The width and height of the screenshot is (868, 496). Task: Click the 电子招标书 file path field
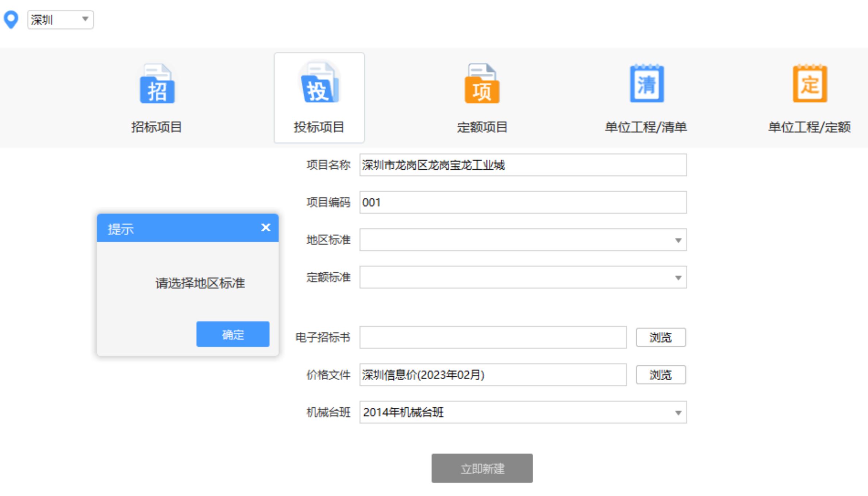pos(493,337)
